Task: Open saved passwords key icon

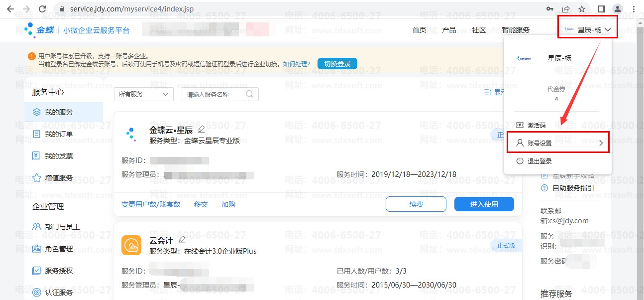Action: (550, 9)
